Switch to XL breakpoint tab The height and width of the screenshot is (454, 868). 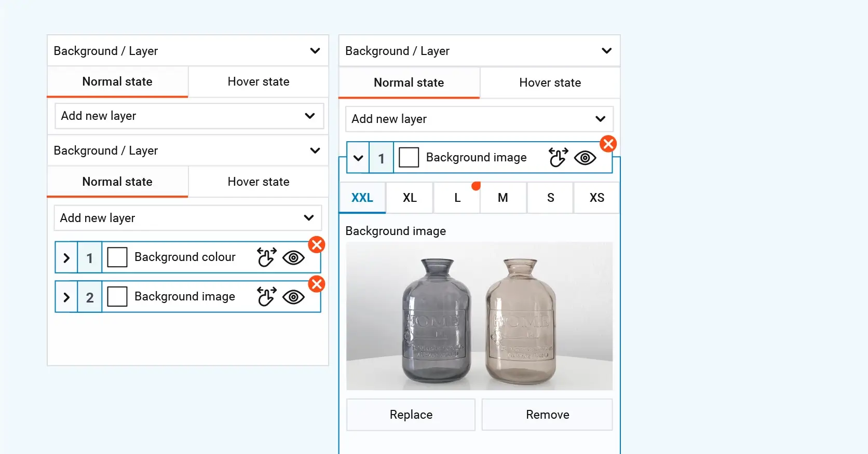point(410,198)
